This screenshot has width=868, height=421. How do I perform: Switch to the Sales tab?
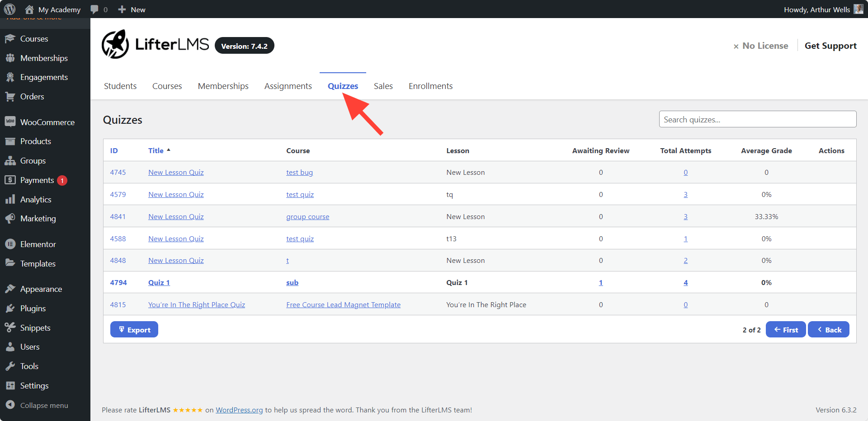[x=383, y=86]
